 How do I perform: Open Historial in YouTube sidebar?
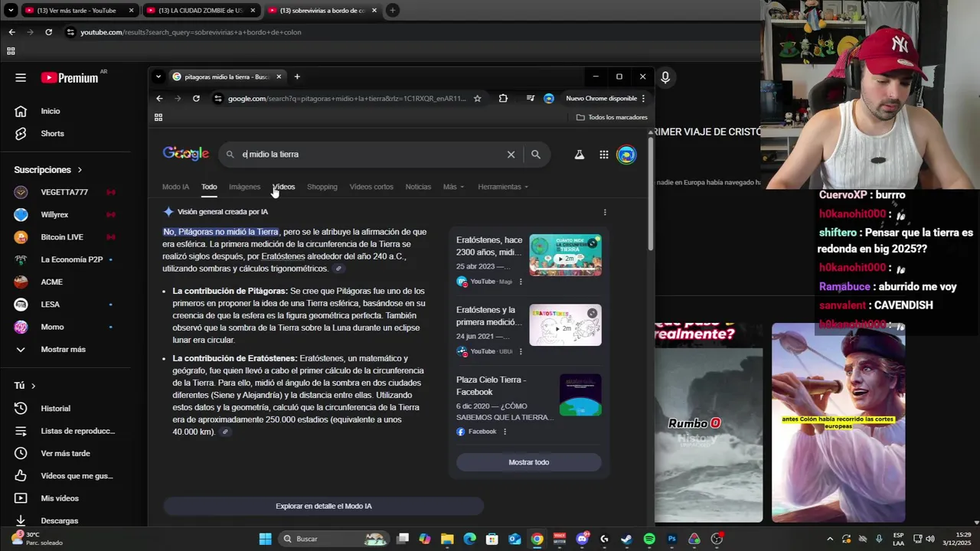(x=55, y=409)
